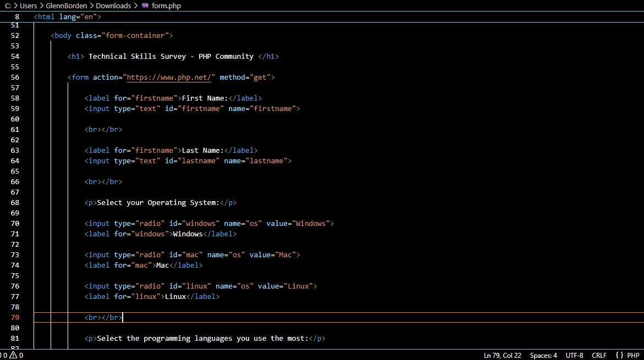Open the Users breadcrumb segment
Viewport: 644px width, 360px height.
(x=29, y=5)
